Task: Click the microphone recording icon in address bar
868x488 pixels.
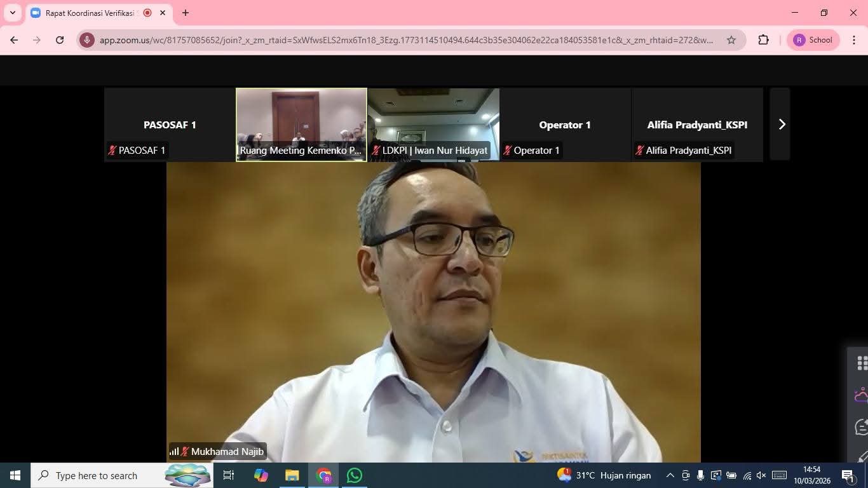Action: [x=87, y=40]
